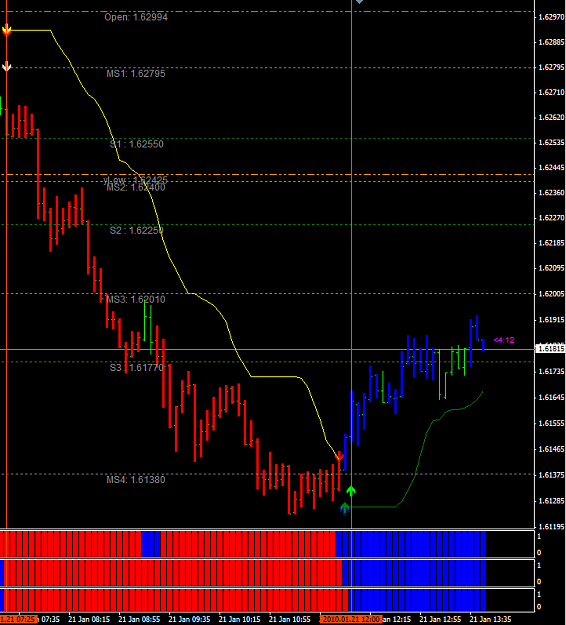
Task: Click the red-yellow down arrow at the yellow line's start
Action: (6, 30)
